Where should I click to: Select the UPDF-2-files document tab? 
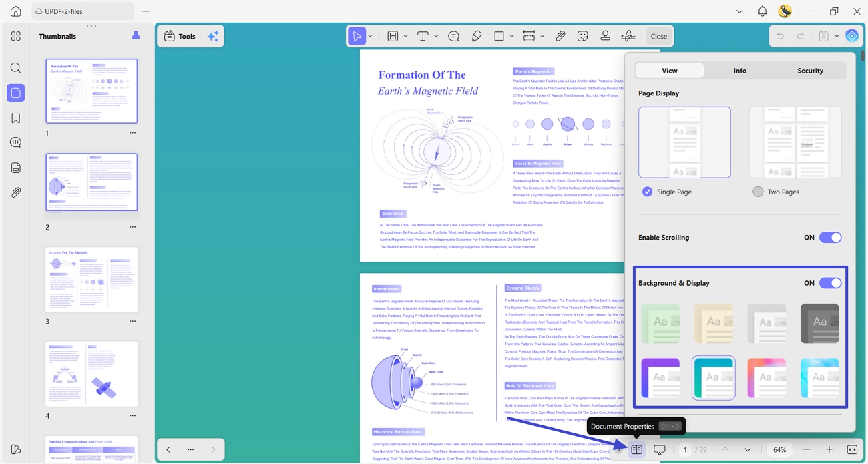point(82,11)
